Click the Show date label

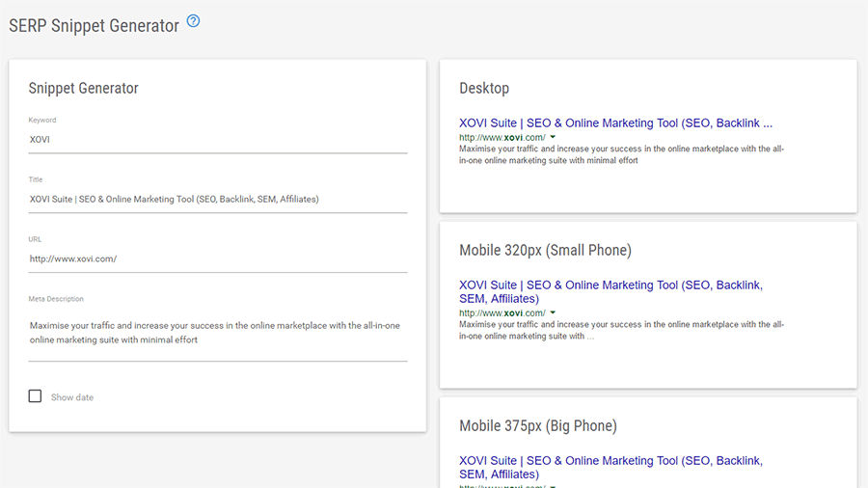(72, 397)
